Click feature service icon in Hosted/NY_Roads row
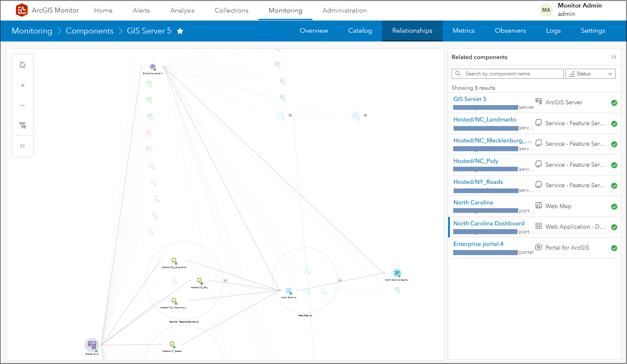Screen dimensions: 627x364 coord(539,185)
